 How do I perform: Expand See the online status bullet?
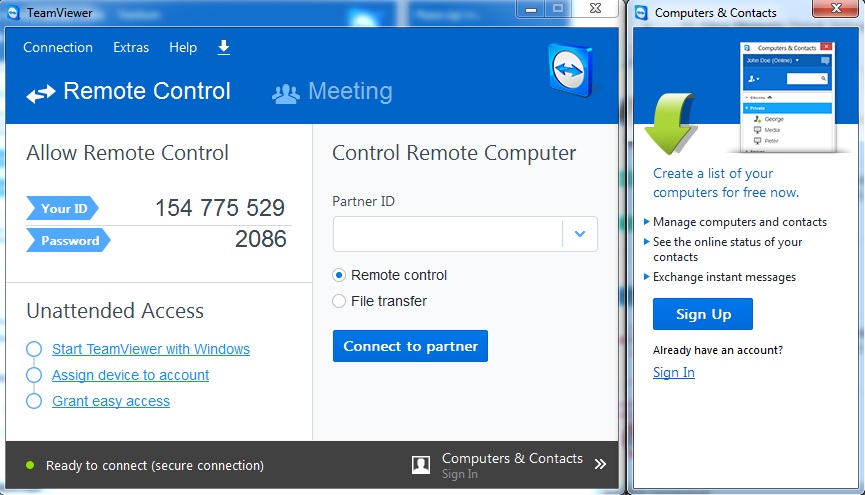click(x=647, y=242)
